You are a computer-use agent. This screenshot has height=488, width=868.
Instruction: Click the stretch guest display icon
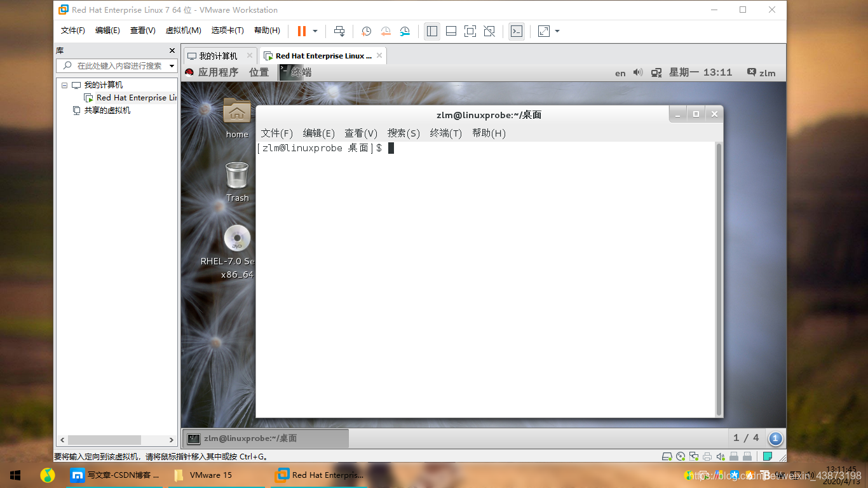(x=544, y=31)
